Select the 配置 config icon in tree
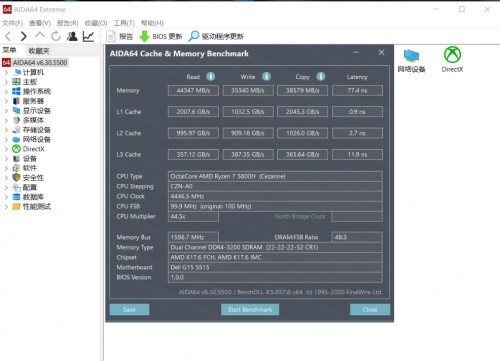Screen dimensions: 500x361 [x=16, y=187]
